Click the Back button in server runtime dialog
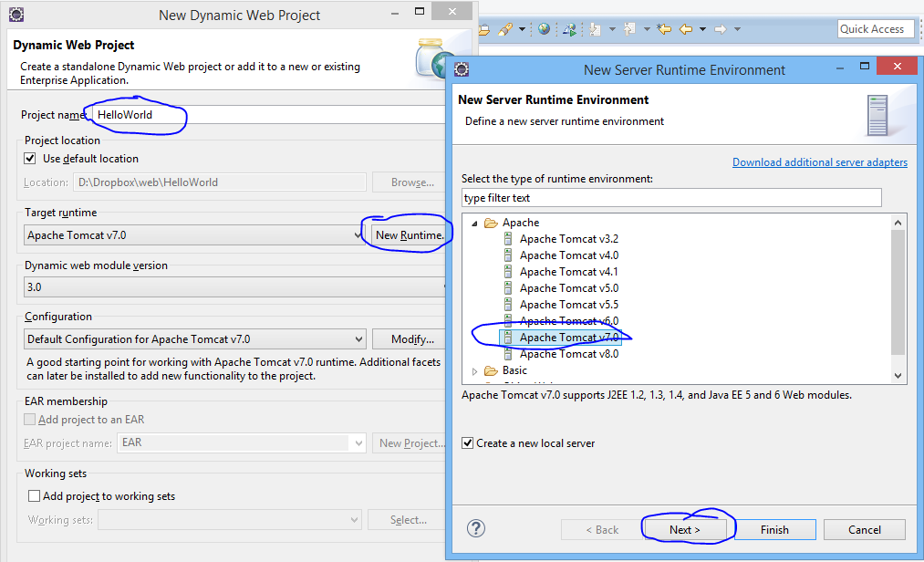924x562 pixels. [x=602, y=529]
